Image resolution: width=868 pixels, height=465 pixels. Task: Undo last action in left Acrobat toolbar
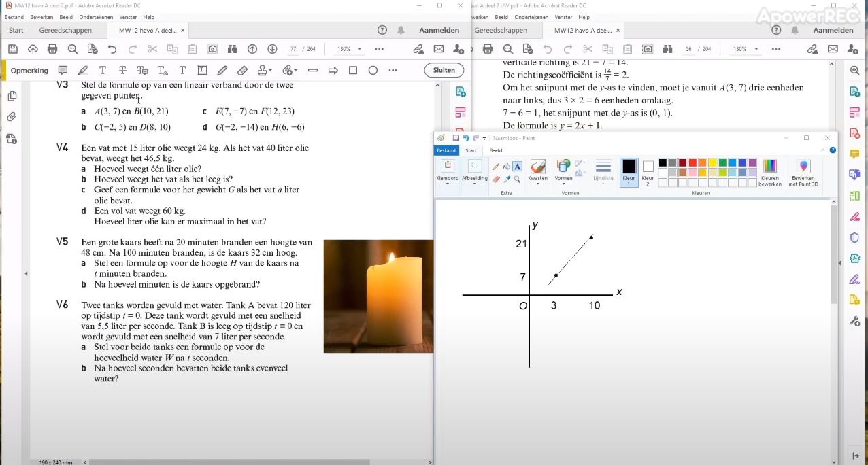pyautogui.click(x=113, y=49)
